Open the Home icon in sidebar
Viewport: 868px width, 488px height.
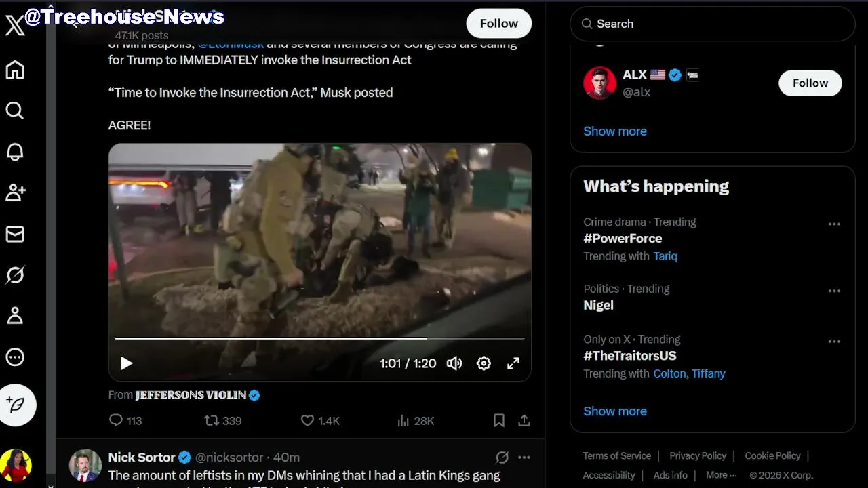(x=15, y=70)
